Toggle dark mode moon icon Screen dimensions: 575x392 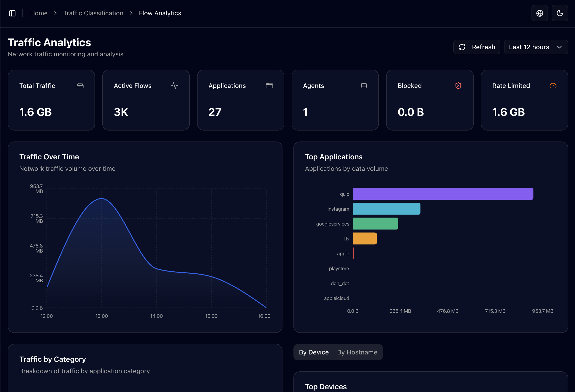point(560,13)
